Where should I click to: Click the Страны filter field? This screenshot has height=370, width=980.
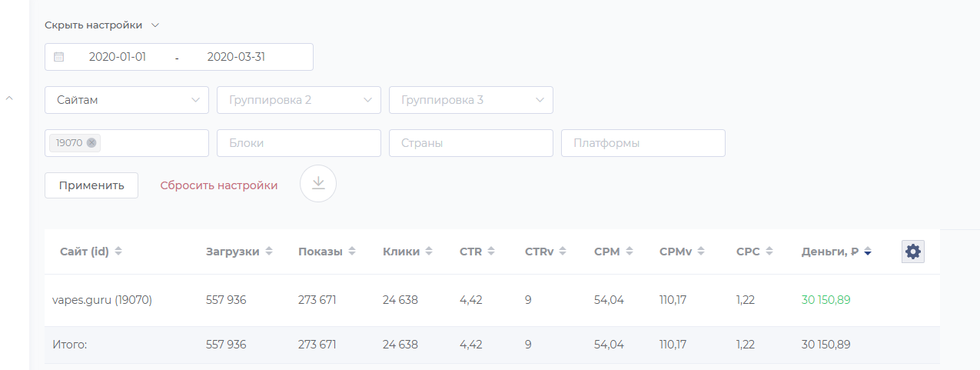471,143
